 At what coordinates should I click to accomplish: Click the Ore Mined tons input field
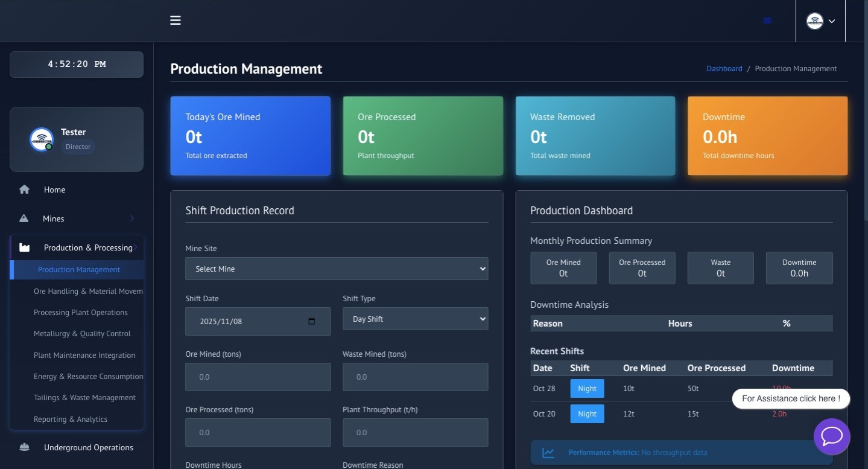point(258,377)
